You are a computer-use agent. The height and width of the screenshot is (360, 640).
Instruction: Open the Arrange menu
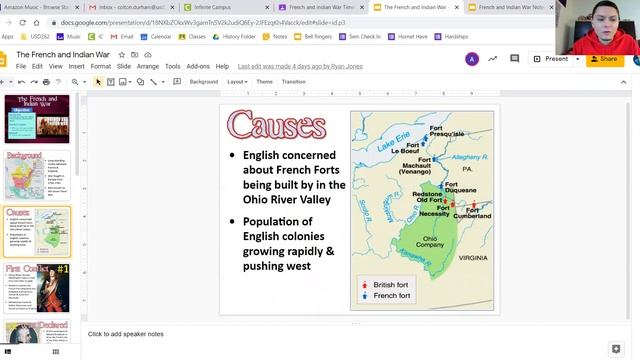click(x=148, y=66)
